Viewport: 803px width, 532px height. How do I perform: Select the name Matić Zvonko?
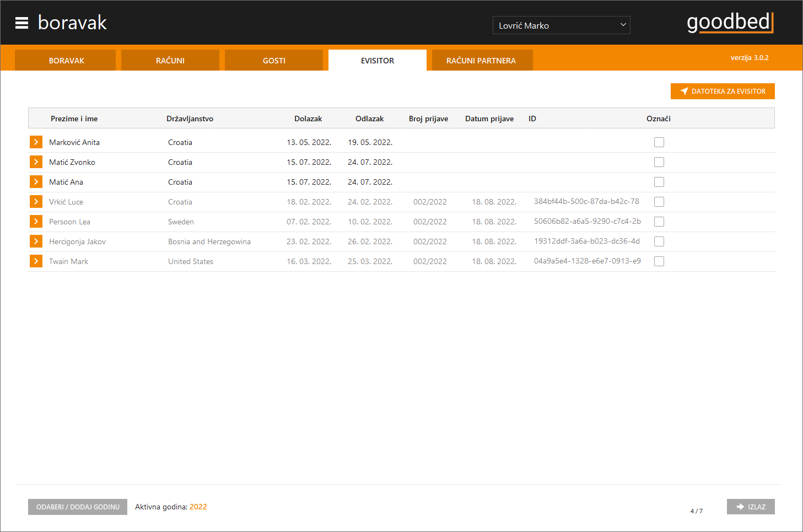72,162
